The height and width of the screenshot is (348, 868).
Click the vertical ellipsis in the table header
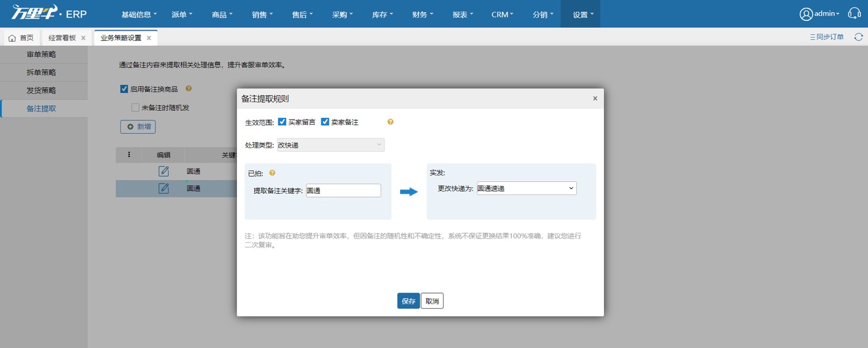(128, 155)
